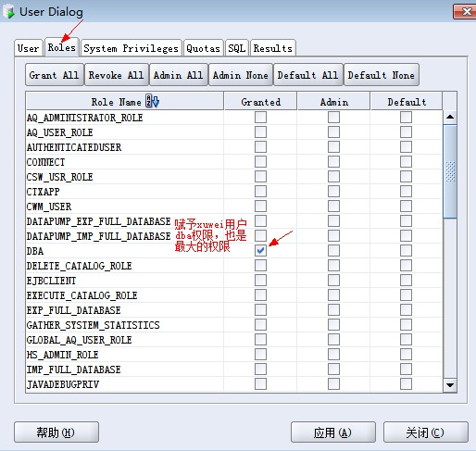Click the sort A-Z icon beside Role Name
The width and height of the screenshot is (476, 451).
(x=152, y=101)
